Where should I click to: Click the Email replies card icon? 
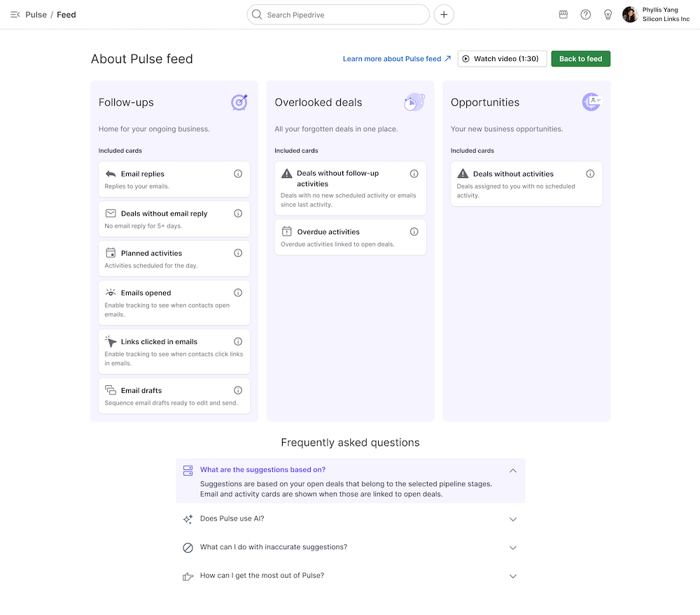(x=110, y=174)
